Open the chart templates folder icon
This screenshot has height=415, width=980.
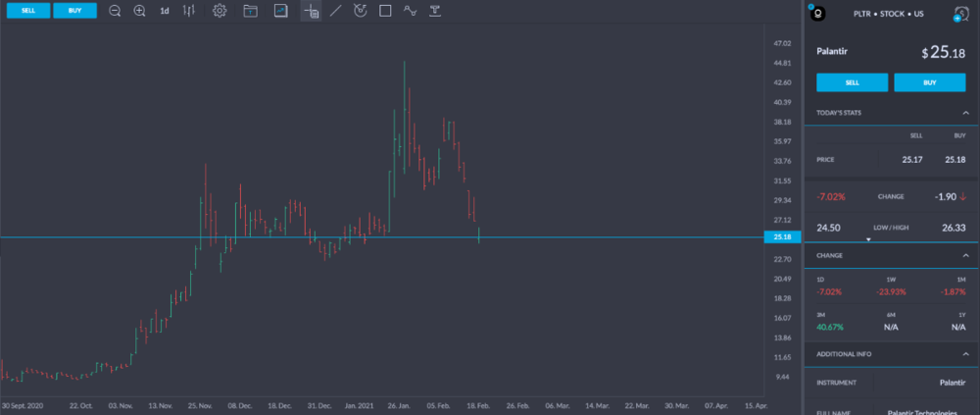click(251, 11)
